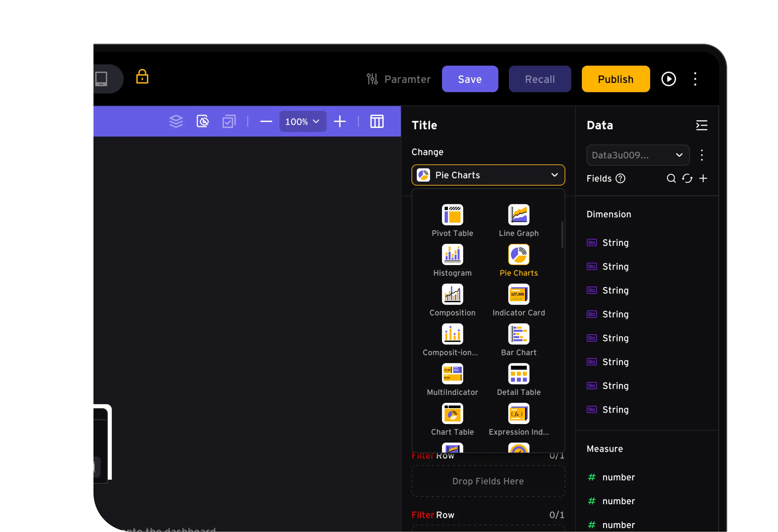Viewport: 778px width, 532px height.
Task: Click the hide-element eye icon in toolbar
Action: click(203, 121)
